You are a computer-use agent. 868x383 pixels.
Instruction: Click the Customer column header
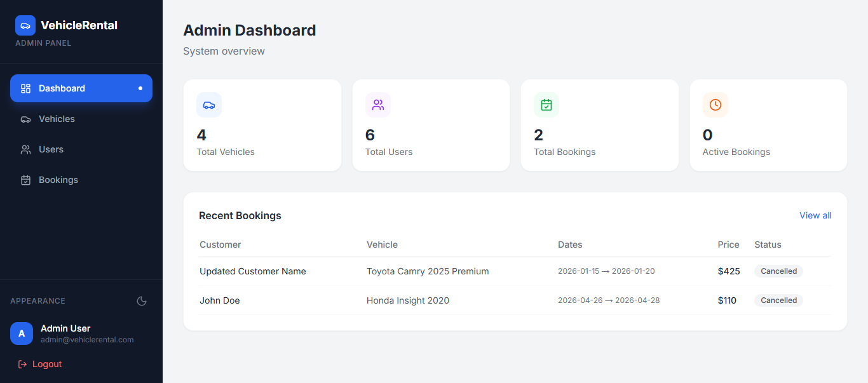pos(220,245)
